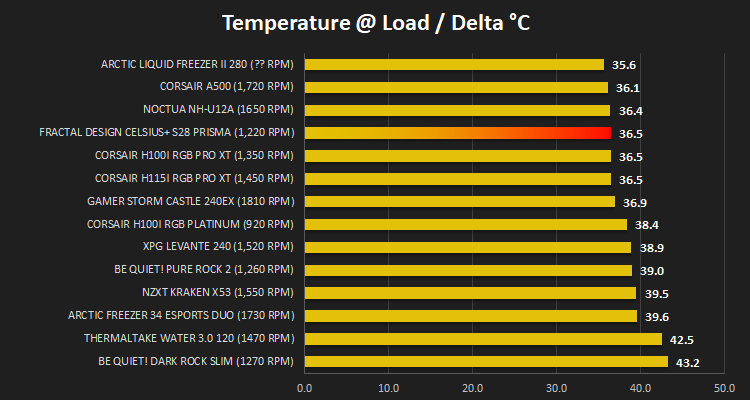Select the Corsair H115i RGB Pro XT label
Image resolution: width=750 pixels, height=400 pixels.
[x=194, y=178]
